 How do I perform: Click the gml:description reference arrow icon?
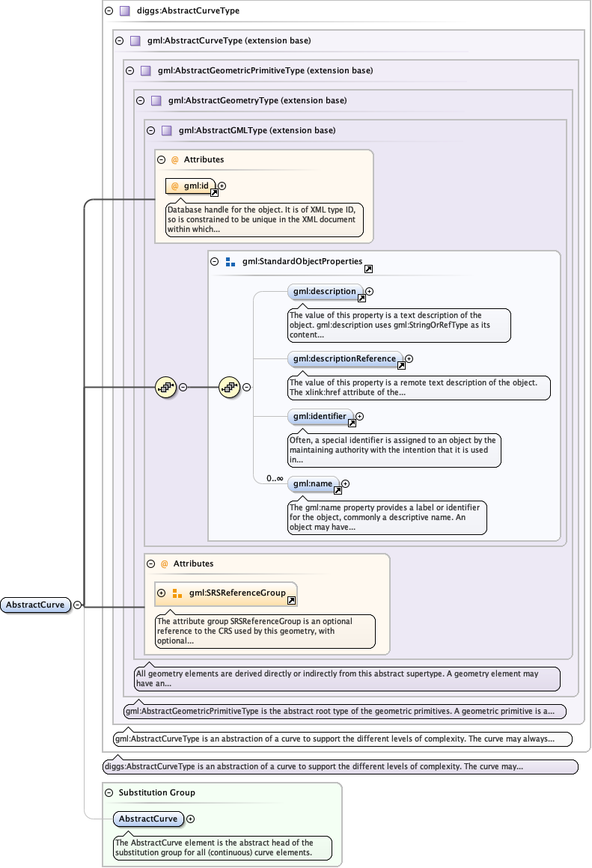point(361,298)
